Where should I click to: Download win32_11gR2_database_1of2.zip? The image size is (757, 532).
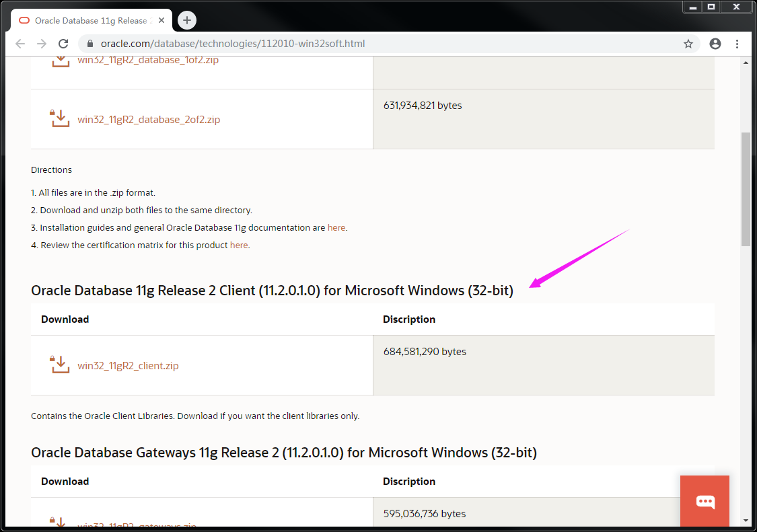tap(148, 60)
